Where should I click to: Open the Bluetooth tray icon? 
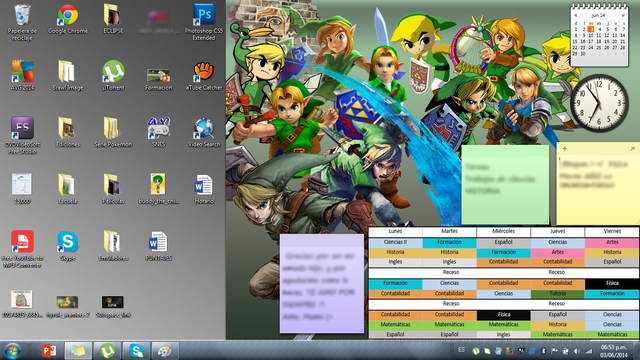543,351
